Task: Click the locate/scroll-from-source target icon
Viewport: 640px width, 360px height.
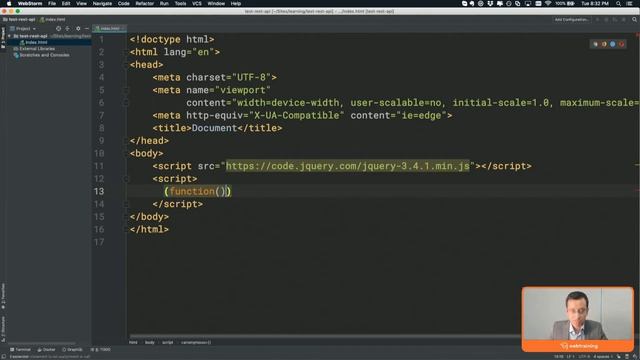Action: (x=58, y=29)
